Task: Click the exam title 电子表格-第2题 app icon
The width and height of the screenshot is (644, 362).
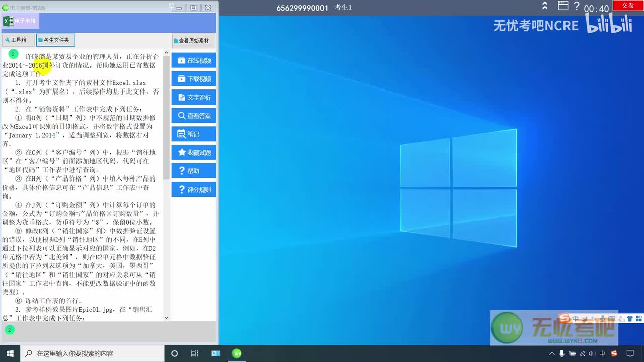Action: click(x=6, y=7)
